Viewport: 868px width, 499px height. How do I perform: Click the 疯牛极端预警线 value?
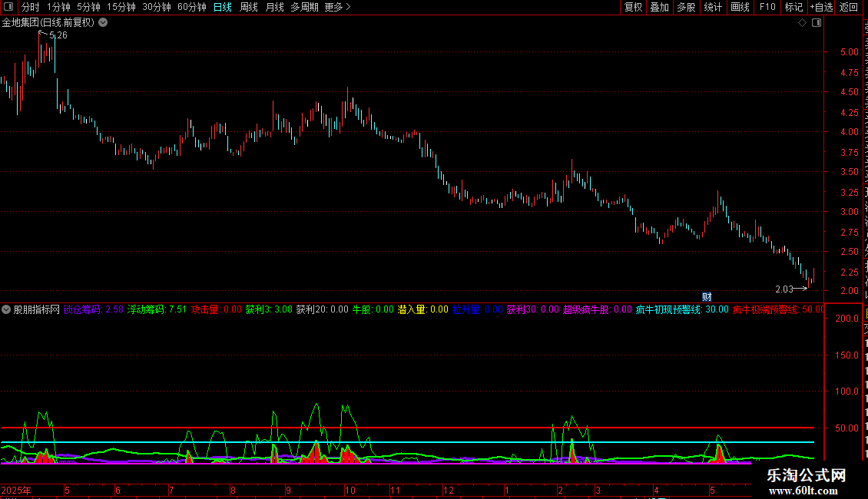point(778,310)
